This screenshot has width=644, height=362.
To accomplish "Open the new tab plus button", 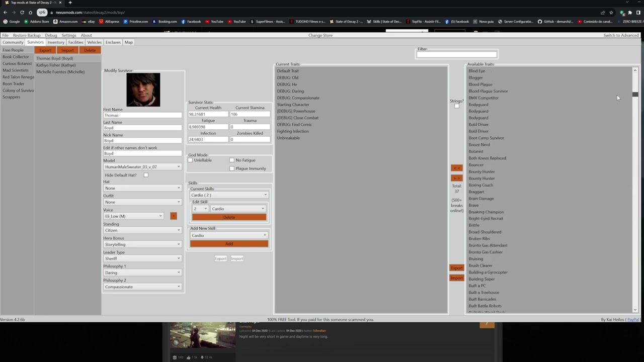I will pos(70,3).
